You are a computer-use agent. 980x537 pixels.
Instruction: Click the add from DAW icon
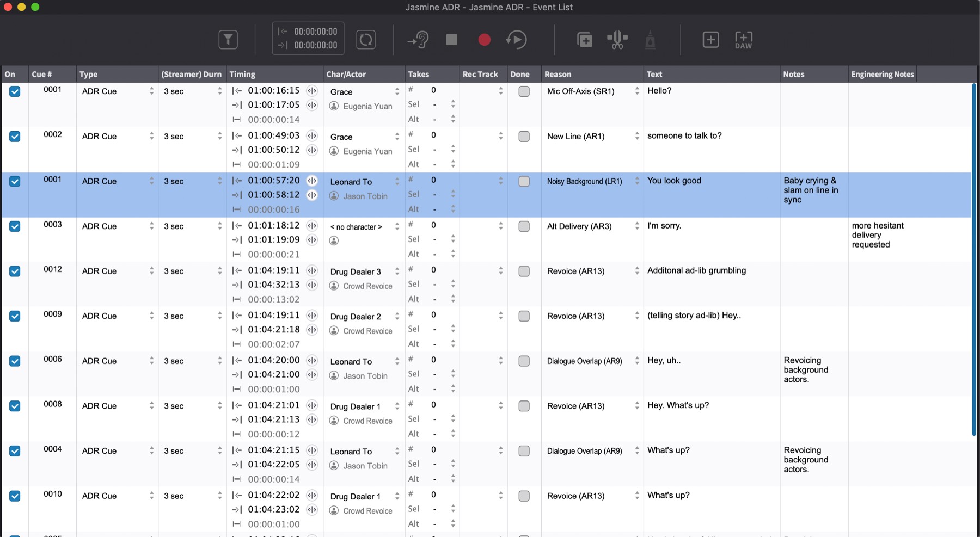743,39
